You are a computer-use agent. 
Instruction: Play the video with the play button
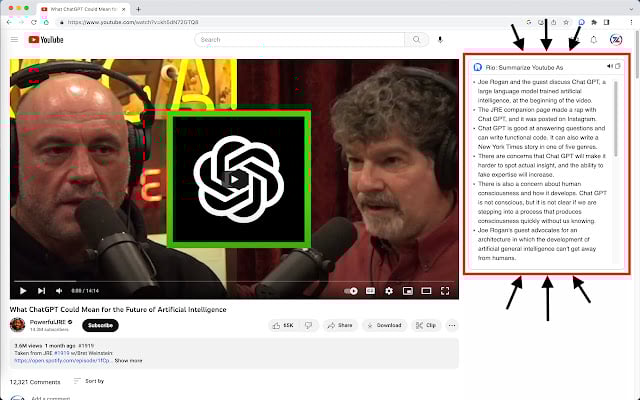click(22, 290)
